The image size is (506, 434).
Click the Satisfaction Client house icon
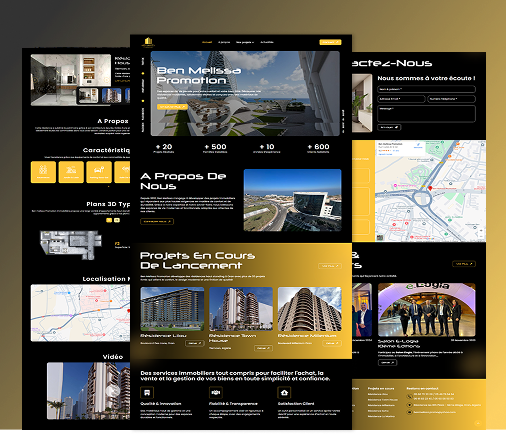[x=284, y=392]
